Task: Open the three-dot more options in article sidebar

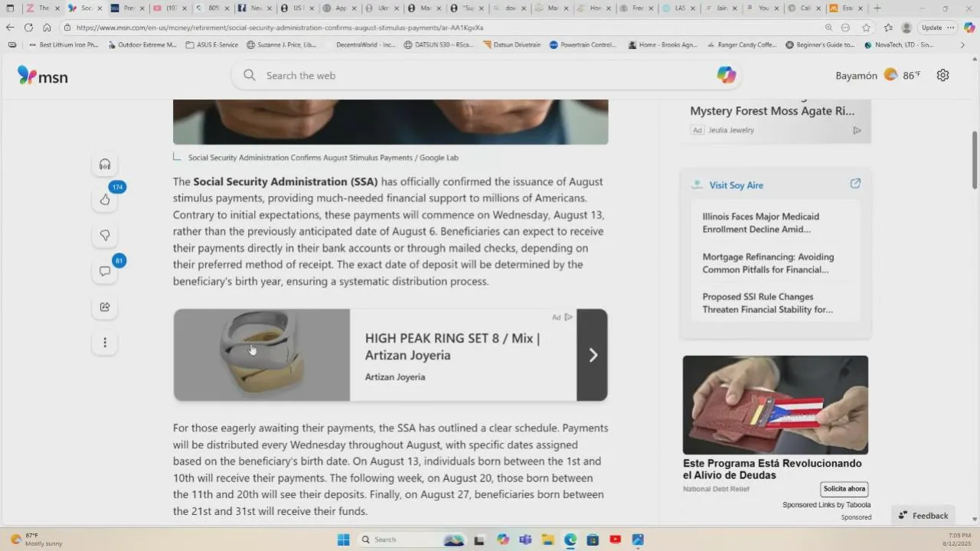Action: click(105, 342)
